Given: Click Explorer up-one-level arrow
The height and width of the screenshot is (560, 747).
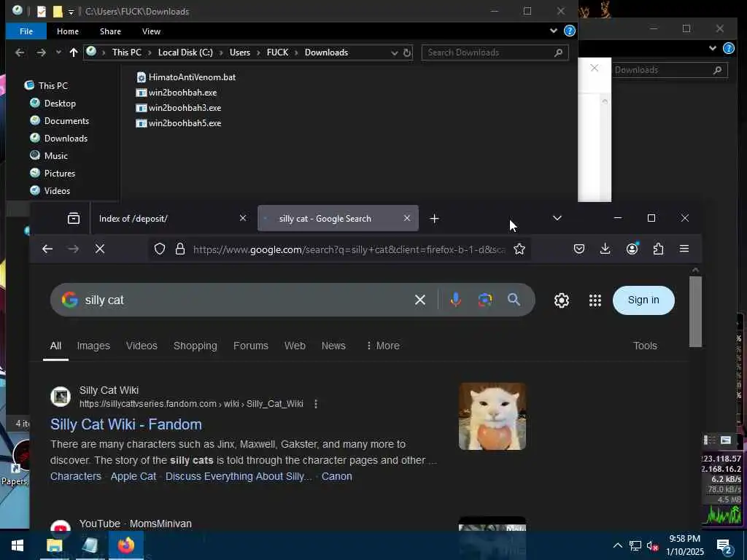Looking at the screenshot, I should tap(74, 52).
